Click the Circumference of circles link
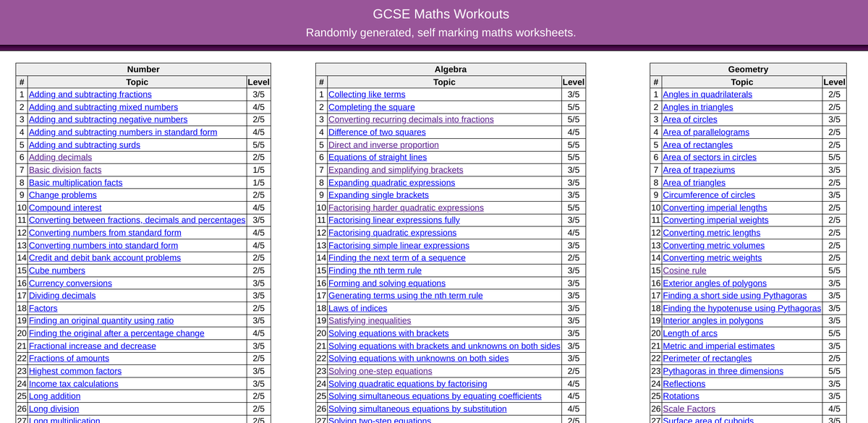Viewport: 868px width, 423px height. click(x=708, y=195)
